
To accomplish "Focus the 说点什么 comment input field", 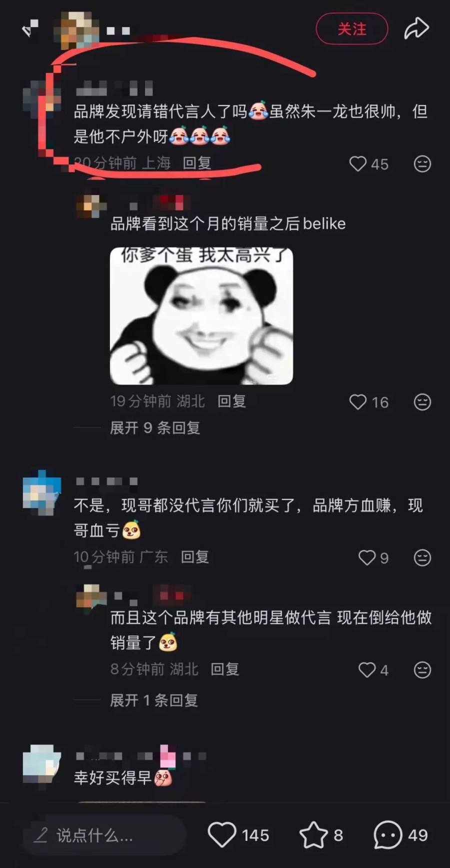I will 104,835.
